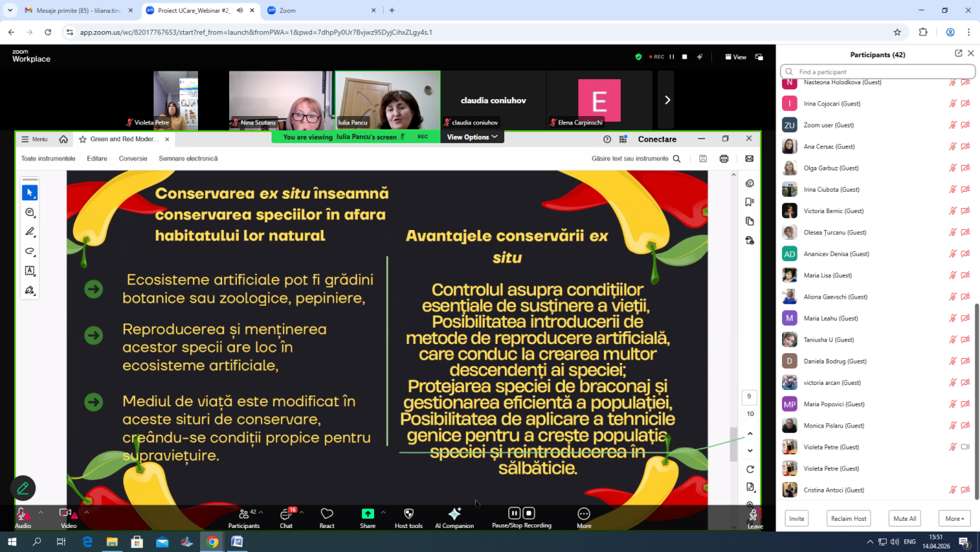Switch to the Zoom browser tab
The height and width of the screenshot is (552, 980).
318,11
